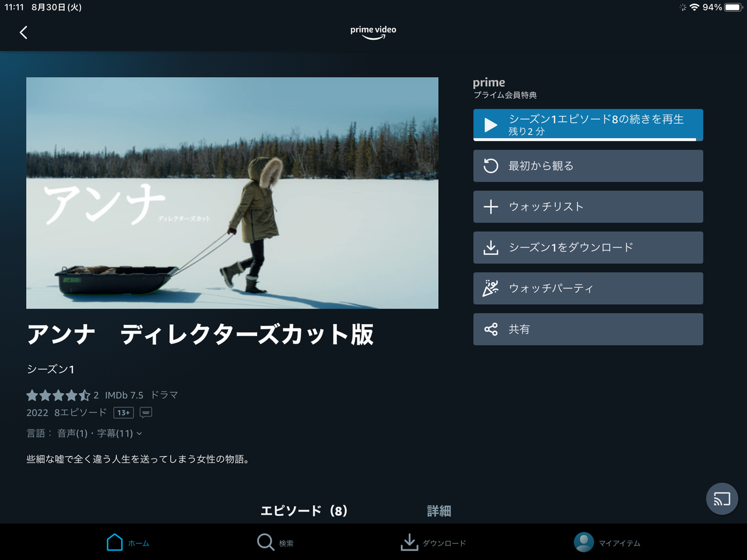This screenshot has width=747, height=560.
Task: Click the IMDb 7.5 rating text
Action: coord(124,395)
